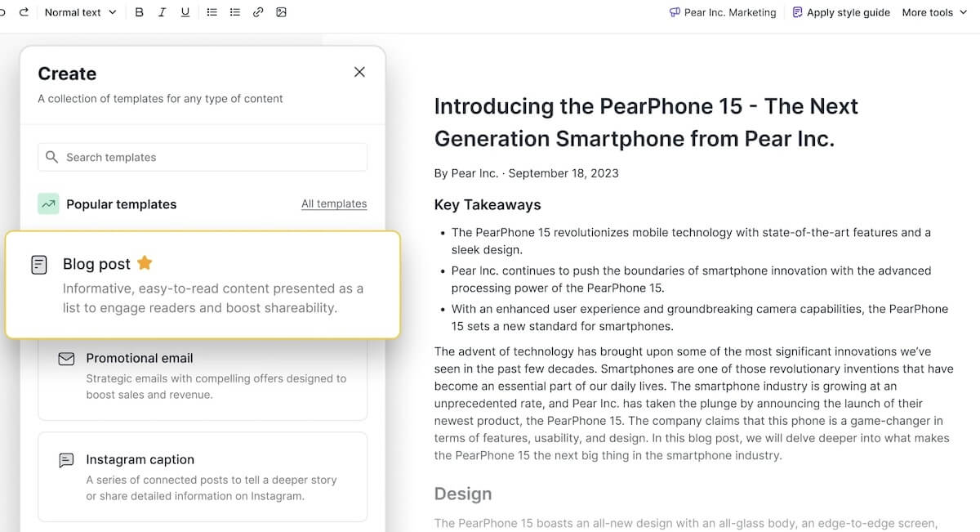Click the Blog post star icon
The width and height of the screenshot is (980, 532).
pos(145,263)
